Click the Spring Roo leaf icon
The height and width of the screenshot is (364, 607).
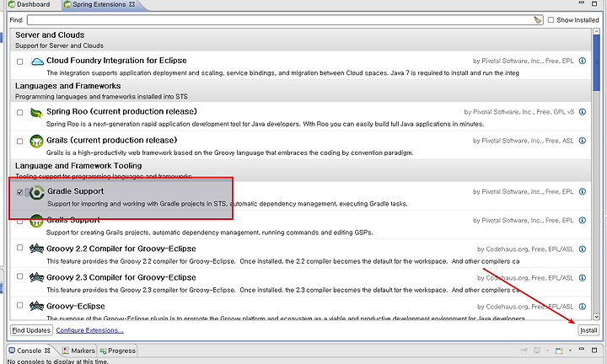[x=36, y=113]
